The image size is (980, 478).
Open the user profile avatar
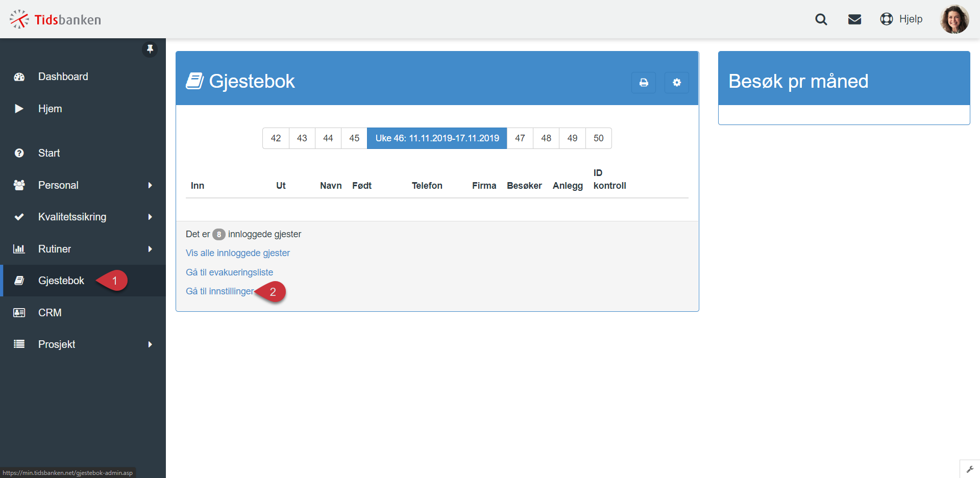pyautogui.click(x=954, y=19)
